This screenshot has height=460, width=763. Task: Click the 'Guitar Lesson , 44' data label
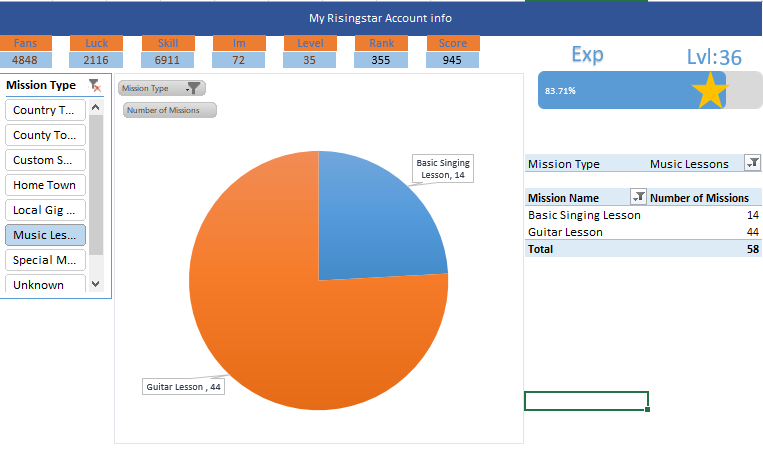pyautogui.click(x=183, y=387)
